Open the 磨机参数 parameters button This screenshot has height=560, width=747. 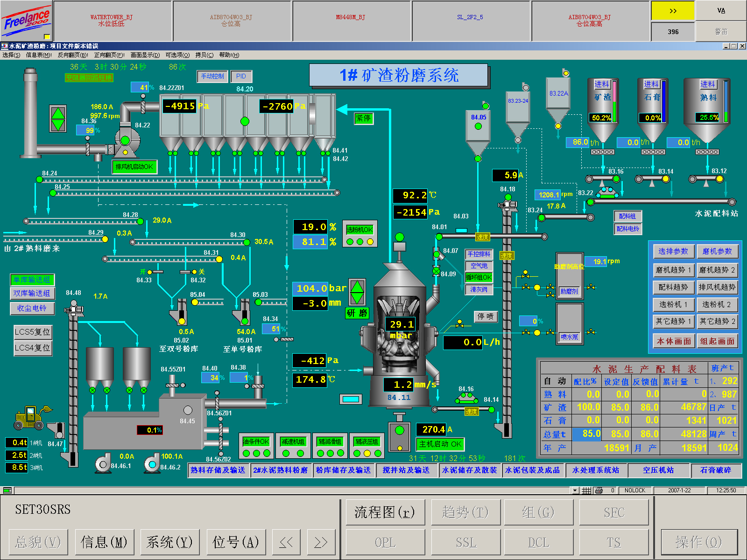point(717,252)
